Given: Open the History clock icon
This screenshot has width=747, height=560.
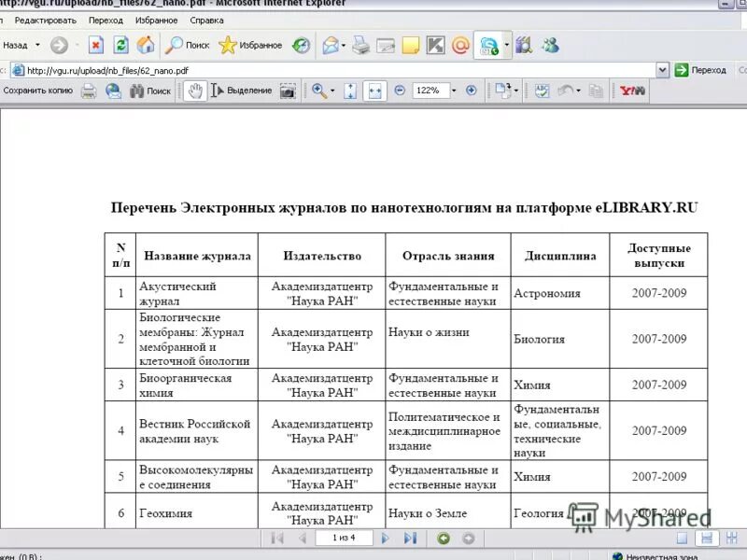Looking at the screenshot, I should (301, 45).
